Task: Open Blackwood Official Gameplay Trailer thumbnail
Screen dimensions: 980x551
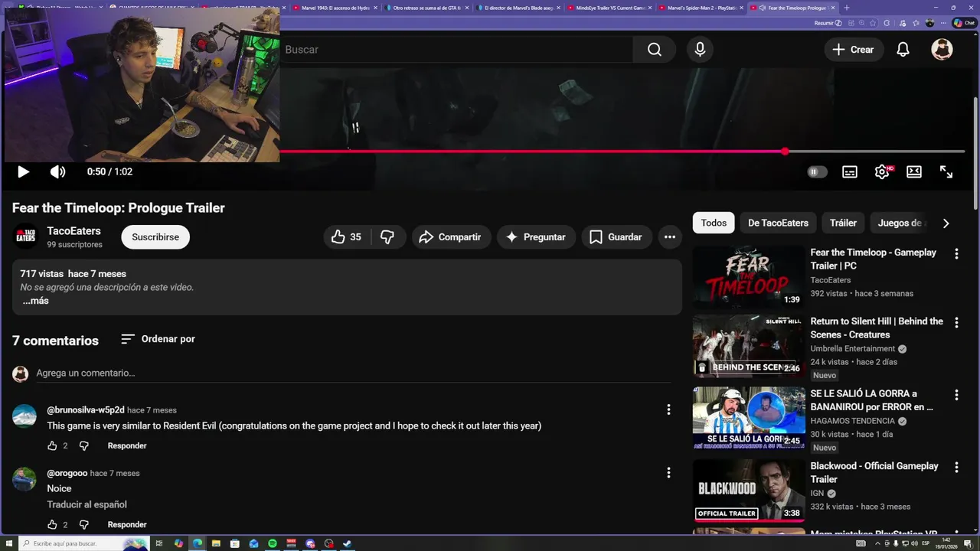Action: point(749,490)
